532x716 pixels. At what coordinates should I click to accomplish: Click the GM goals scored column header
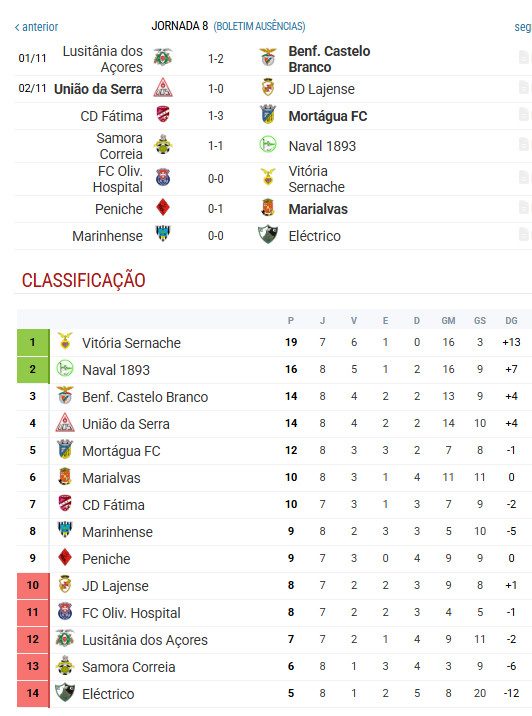tap(448, 321)
